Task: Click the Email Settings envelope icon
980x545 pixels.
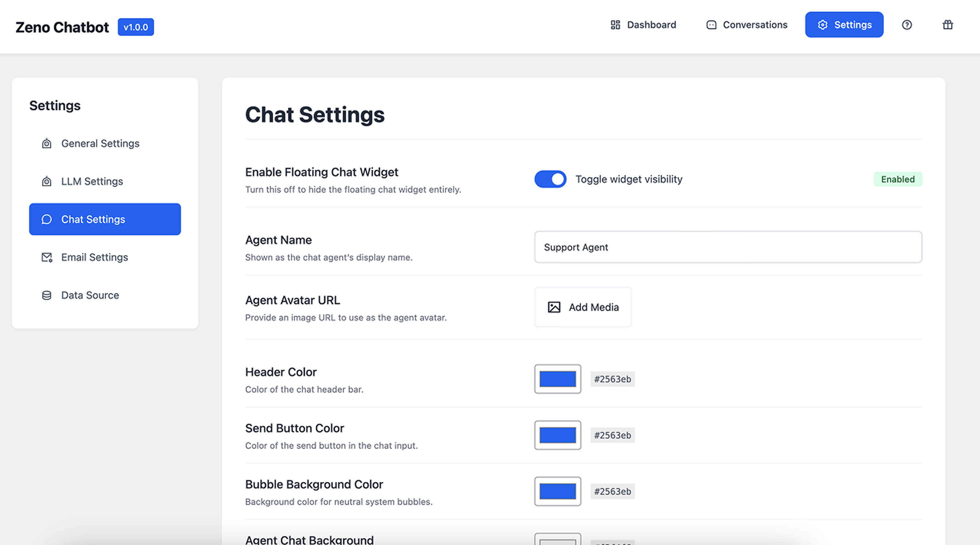Action: pos(46,258)
